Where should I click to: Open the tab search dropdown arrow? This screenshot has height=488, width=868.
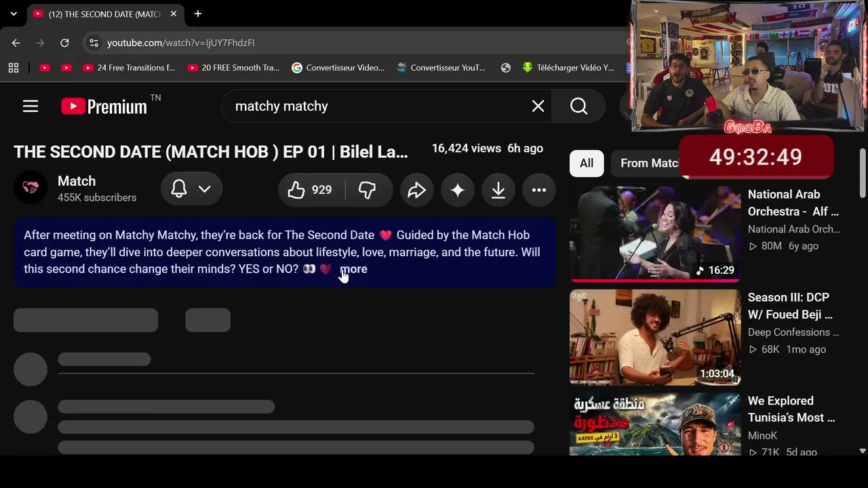[14, 14]
